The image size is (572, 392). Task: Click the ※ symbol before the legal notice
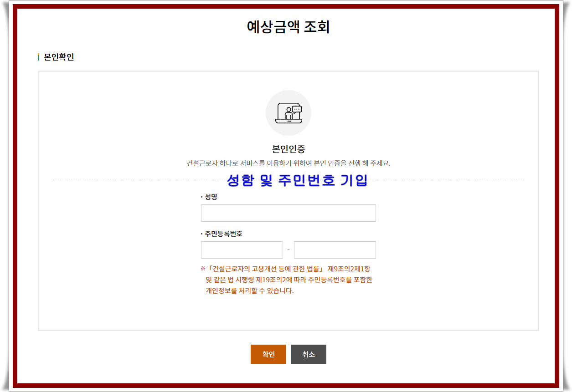203,269
